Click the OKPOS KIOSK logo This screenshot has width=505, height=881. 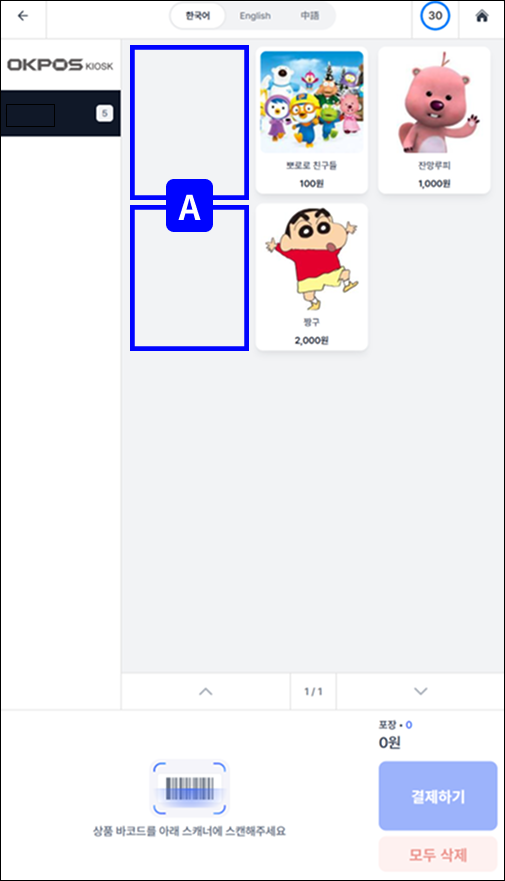pyautogui.click(x=60, y=65)
